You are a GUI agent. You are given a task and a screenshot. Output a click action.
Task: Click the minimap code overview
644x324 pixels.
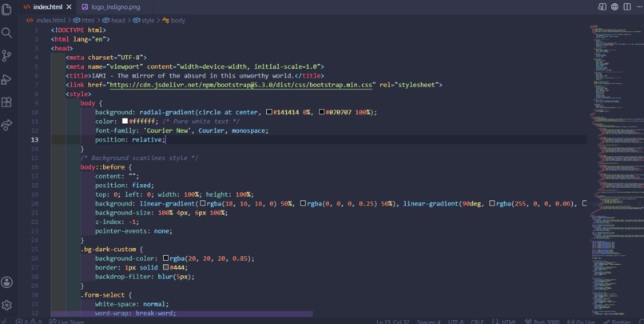(x=617, y=170)
